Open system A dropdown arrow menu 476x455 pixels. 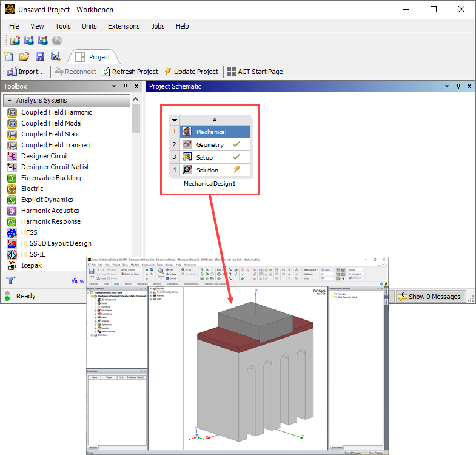[x=175, y=120]
